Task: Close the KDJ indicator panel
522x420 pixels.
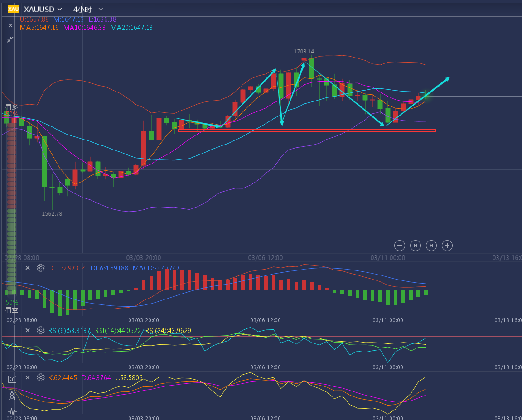Action: click(x=28, y=377)
